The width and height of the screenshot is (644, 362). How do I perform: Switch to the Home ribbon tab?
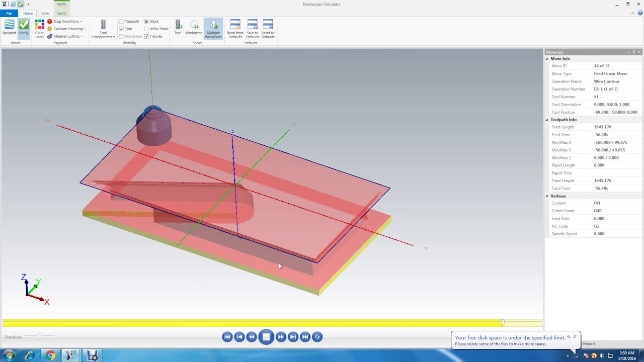point(28,14)
